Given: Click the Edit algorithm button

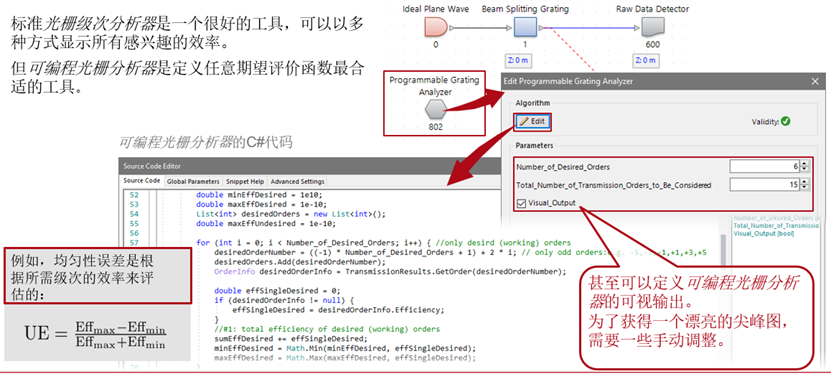Looking at the screenshot, I should [x=533, y=121].
